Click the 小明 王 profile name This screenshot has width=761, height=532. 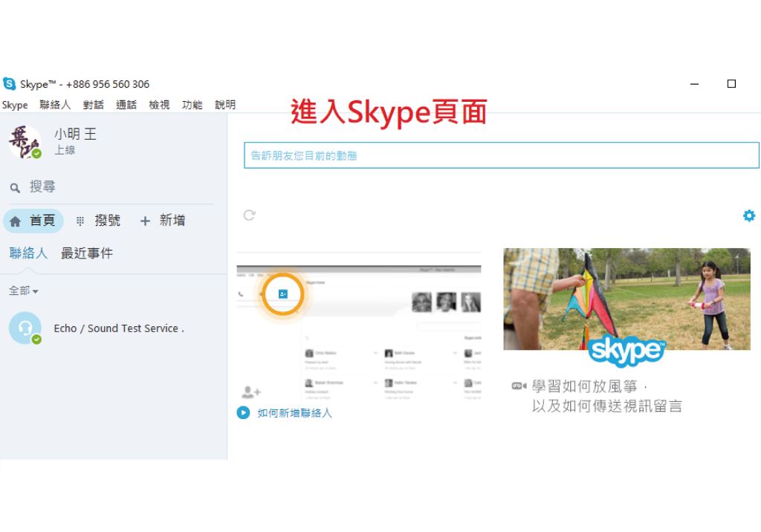75,134
